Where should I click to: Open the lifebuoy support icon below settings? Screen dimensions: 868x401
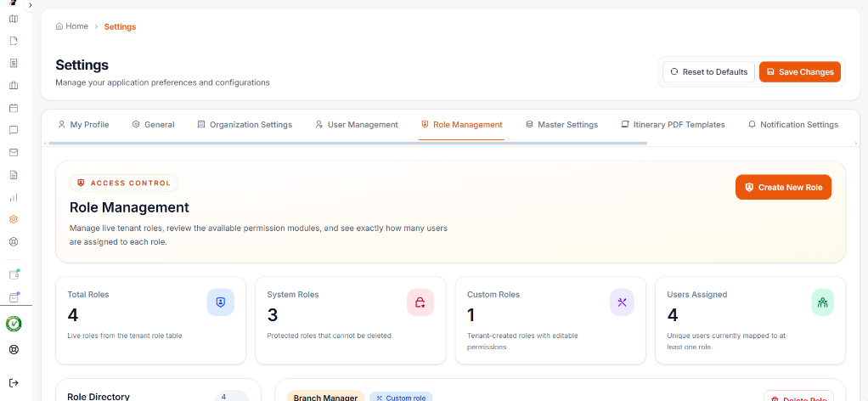click(x=14, y=241)
